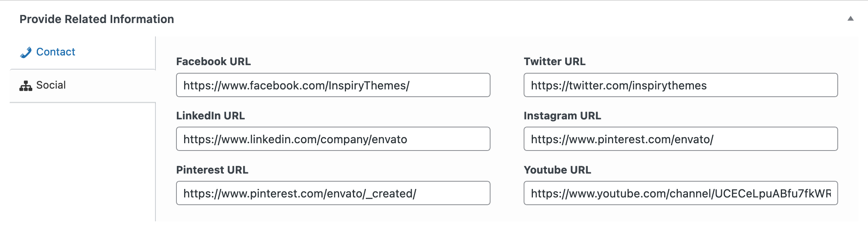Click the Provide Related Information heading
This screenshot has width=868, height=229.
pyautogui.click(x=97, y=19)
